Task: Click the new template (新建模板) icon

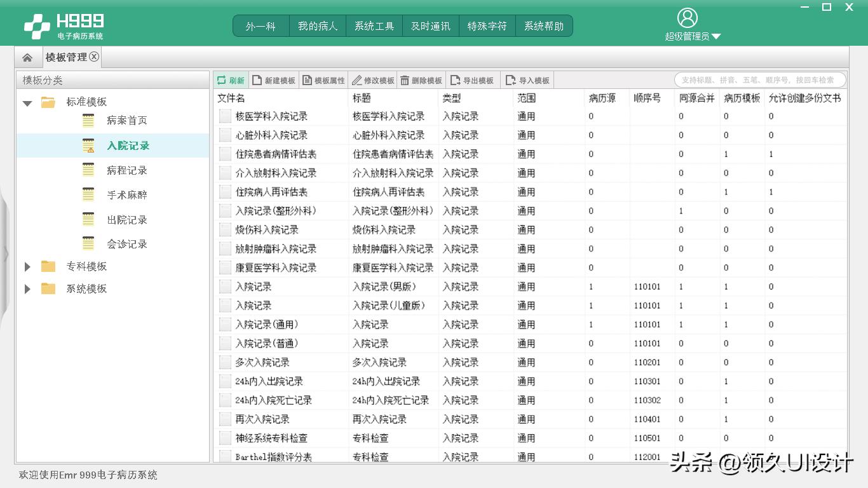Action: tap(257, 81)
